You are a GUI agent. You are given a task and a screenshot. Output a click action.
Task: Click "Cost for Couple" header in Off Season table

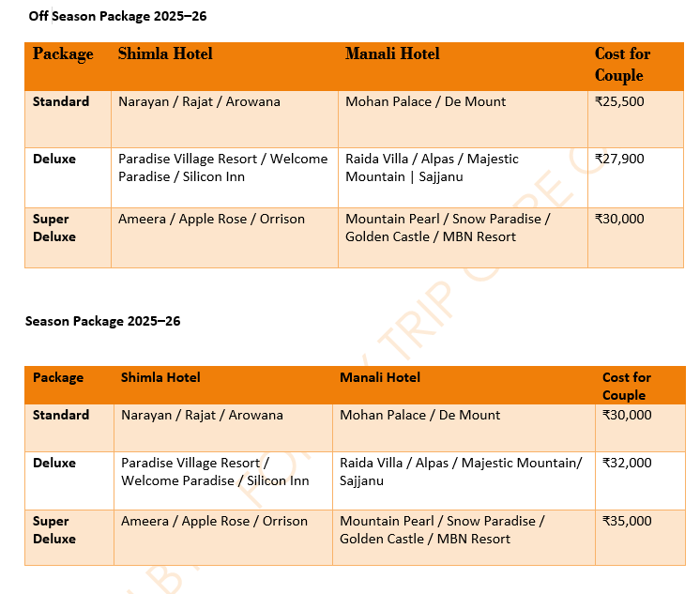pos(622,64)
